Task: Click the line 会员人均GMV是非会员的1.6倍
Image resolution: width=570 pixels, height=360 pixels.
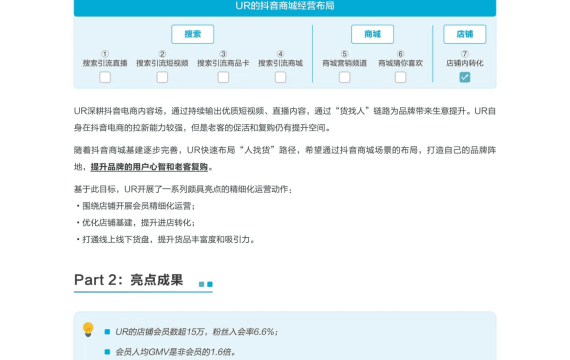Action: (176, 352)
